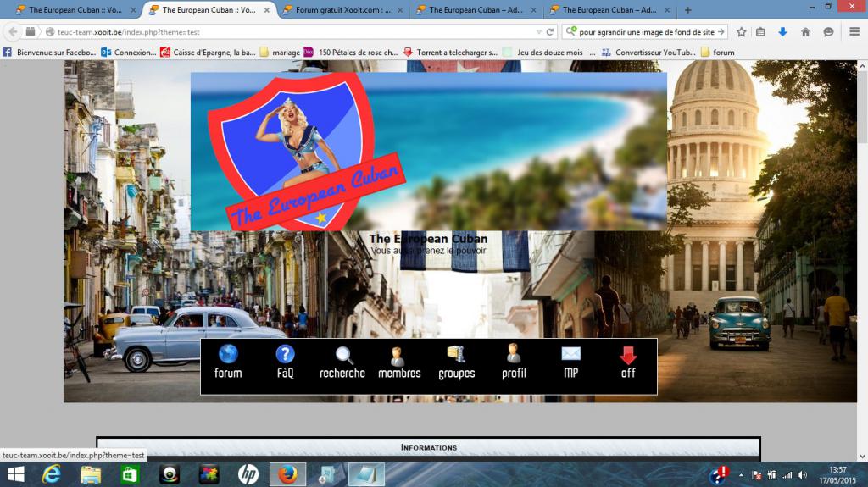Viewport: 868px width, 487px height.
Task: Click the Informations section header
Action: (428, 447)
